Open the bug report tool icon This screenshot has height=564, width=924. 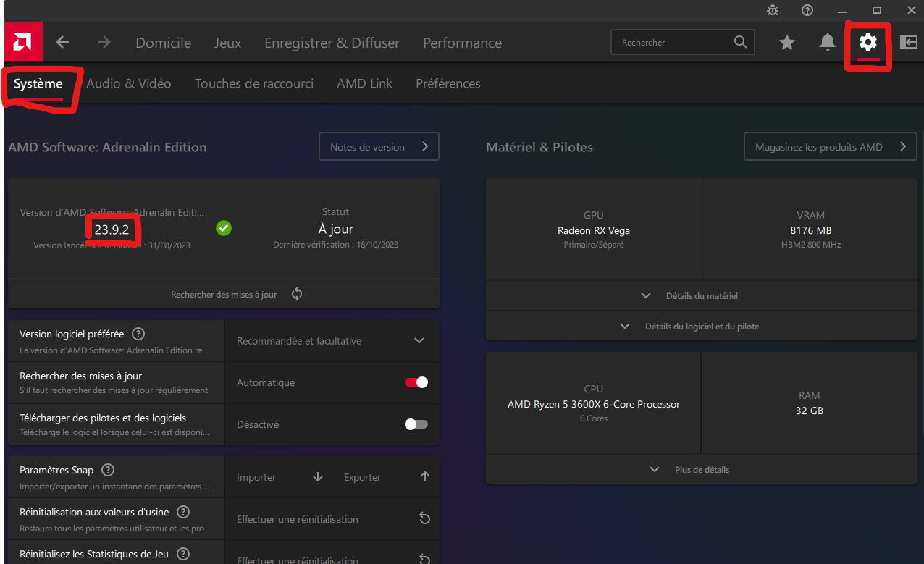pos(773,10)
